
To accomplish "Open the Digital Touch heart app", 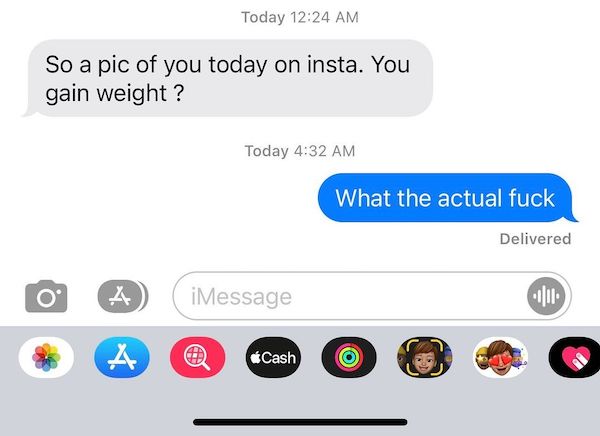I will coord(575,357).
